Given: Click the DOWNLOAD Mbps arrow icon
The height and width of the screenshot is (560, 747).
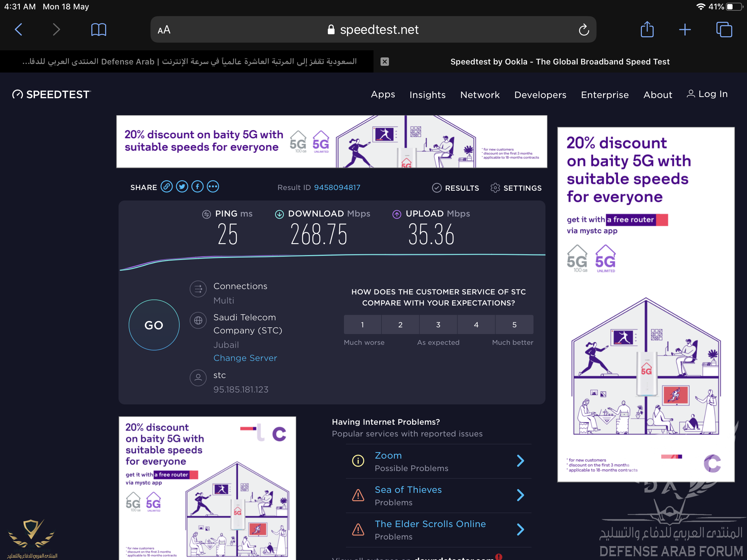Looking at the screenshot, I should coord(279,214).
